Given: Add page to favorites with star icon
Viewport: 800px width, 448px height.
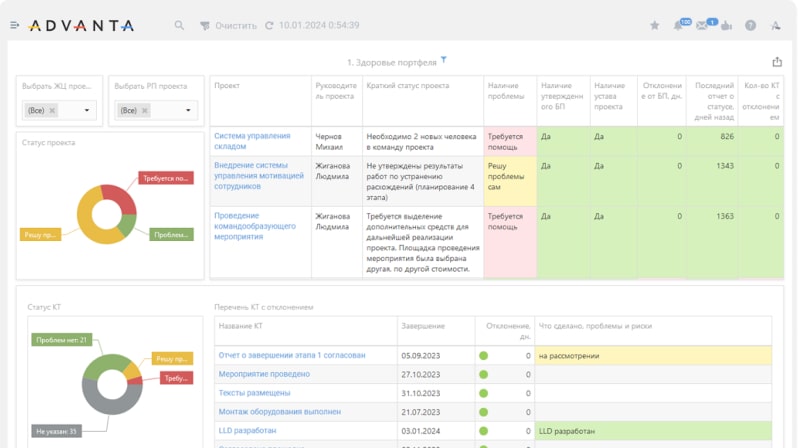Looking at the screenshot, I should 654,25.
